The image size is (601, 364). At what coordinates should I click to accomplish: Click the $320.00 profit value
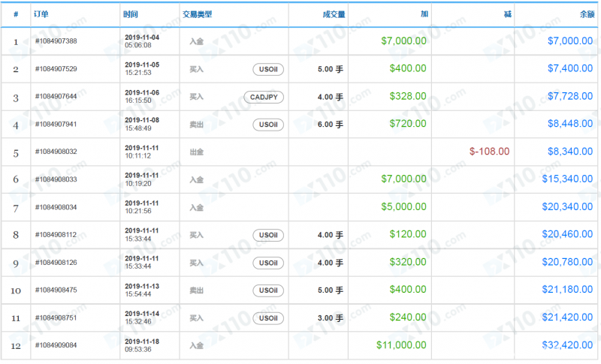[x=408, y=262]
